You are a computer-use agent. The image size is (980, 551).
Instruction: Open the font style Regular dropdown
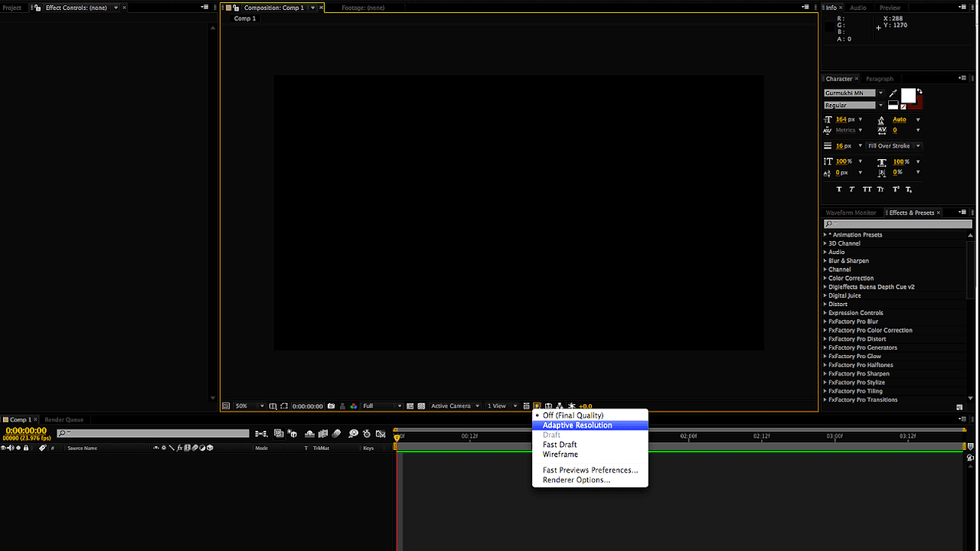point(881,105)
